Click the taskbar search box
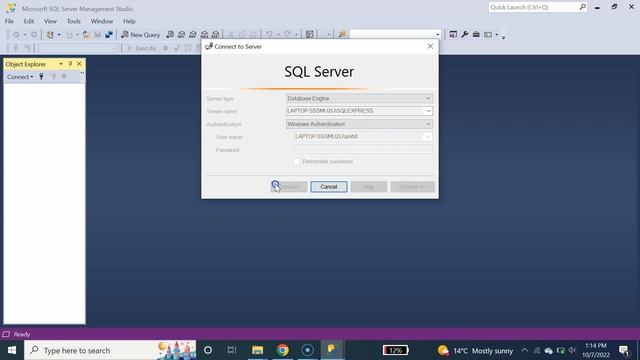The image size is (640, 360). coord(110,350)
